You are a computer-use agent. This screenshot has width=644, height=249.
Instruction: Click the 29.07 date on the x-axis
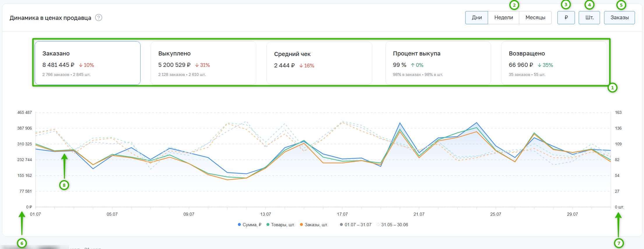coord(572,214)
